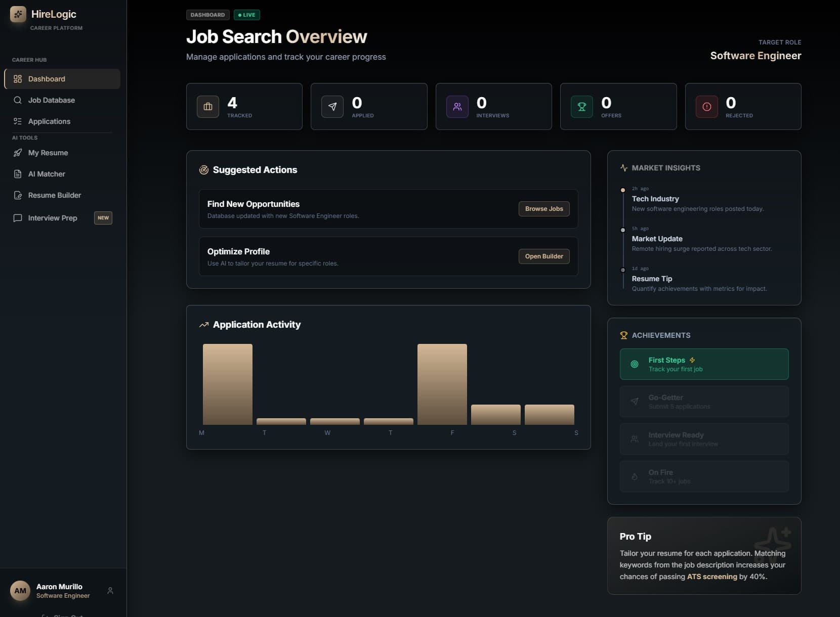Open the Resume Builder tool

(54, 195)
